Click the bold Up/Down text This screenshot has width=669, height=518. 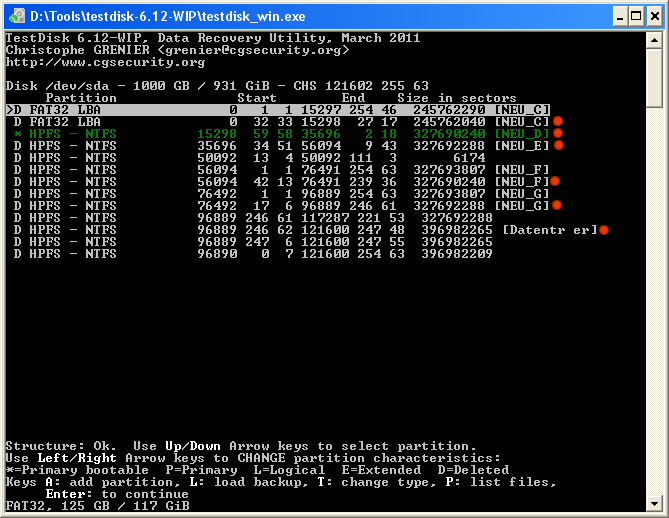pyautogui.click(x=193, y=446)
